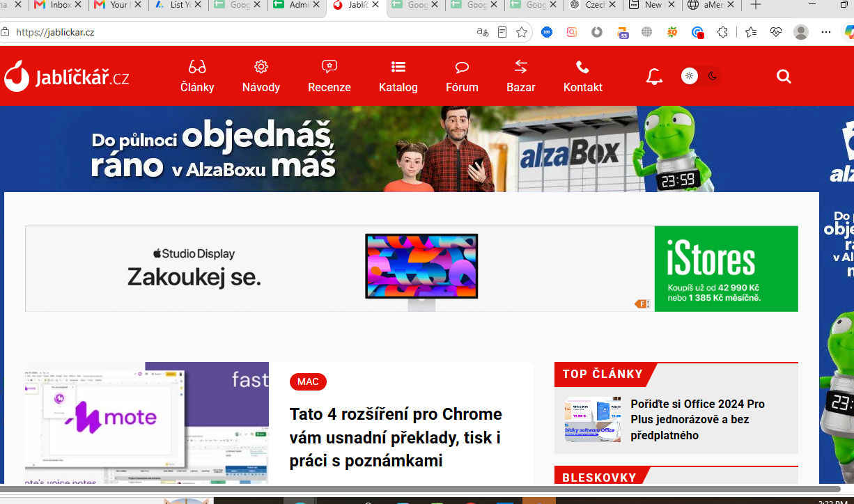The image size is (854, 504).
Task: Open the Favorites list icon
Action: click(x=750, y=32)
